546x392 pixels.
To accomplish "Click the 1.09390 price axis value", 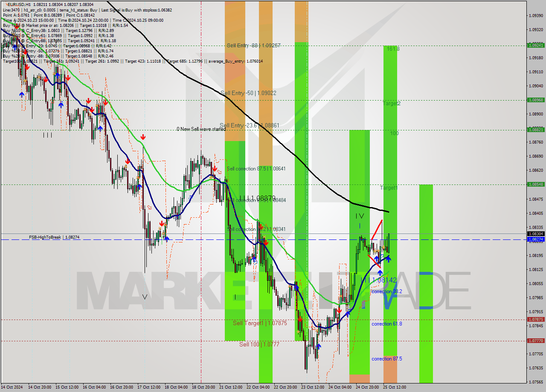I will coord(535,16).
